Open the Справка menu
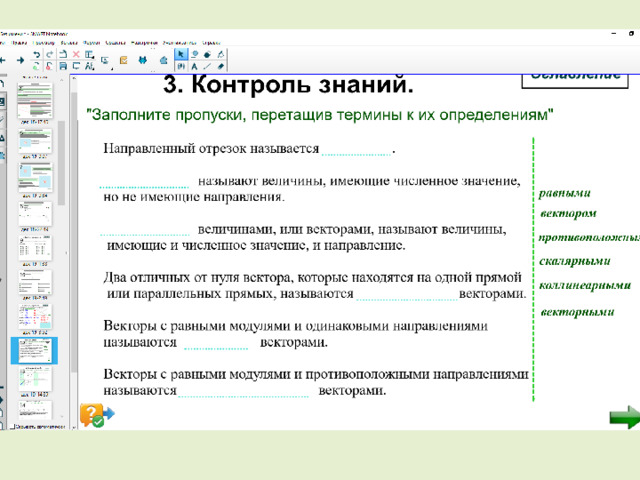 [211, 42]
